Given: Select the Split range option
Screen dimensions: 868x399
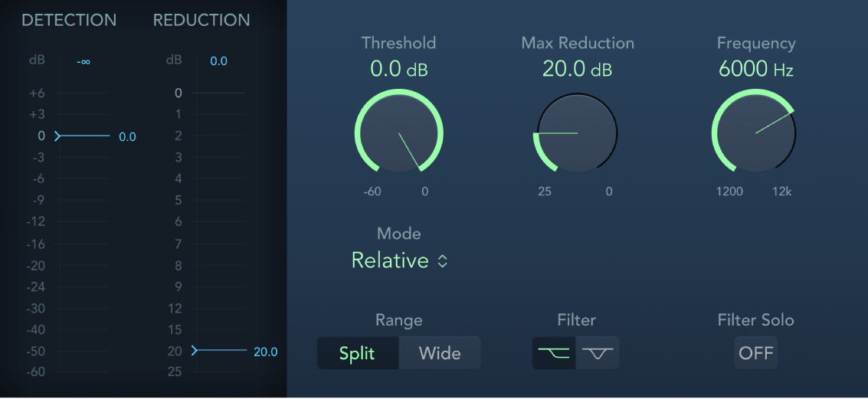Looking at the screenshot, I should 357,353.
